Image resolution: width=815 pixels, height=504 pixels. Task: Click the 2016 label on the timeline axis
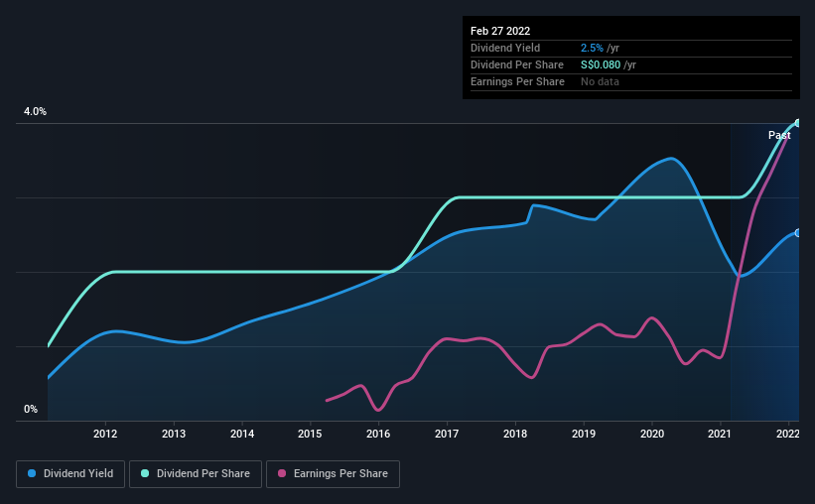378,434
